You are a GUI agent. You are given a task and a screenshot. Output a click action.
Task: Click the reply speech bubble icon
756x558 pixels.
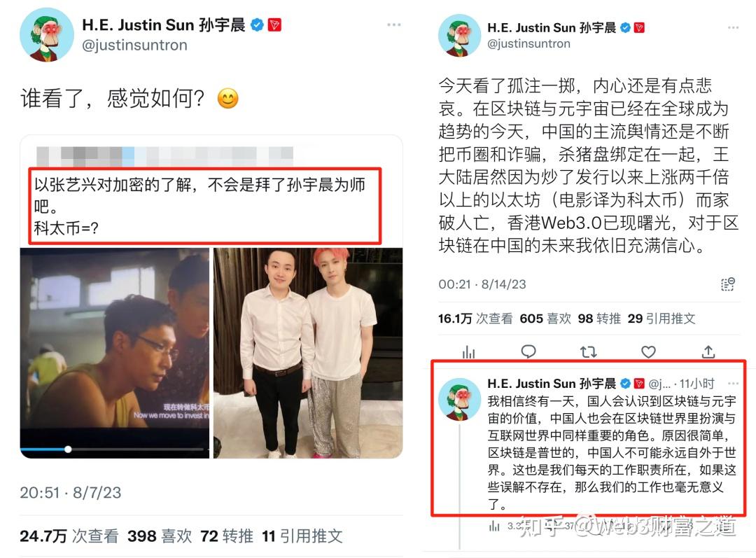click(528, 351)
